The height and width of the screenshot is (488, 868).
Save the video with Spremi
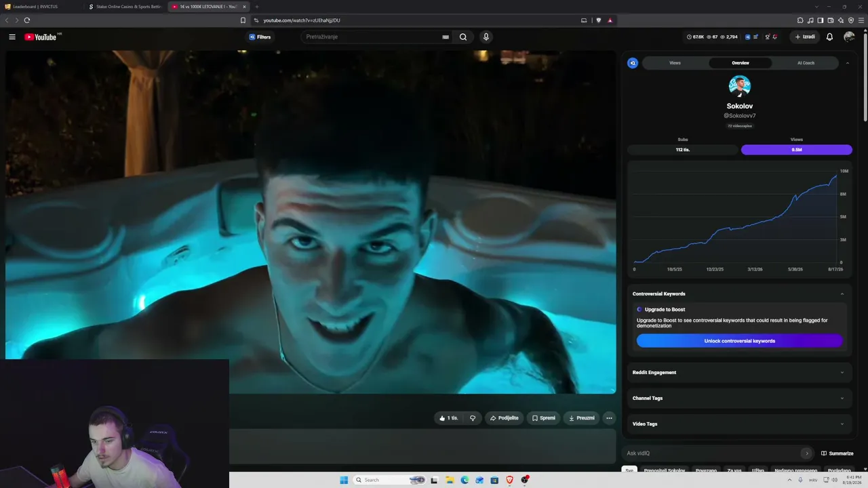point(544,418)
